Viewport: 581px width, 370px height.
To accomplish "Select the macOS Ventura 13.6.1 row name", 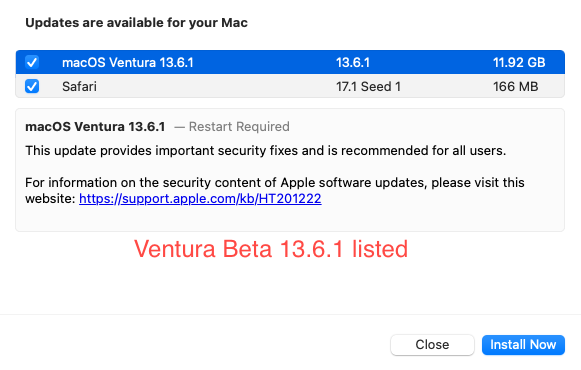I will 128,63.
